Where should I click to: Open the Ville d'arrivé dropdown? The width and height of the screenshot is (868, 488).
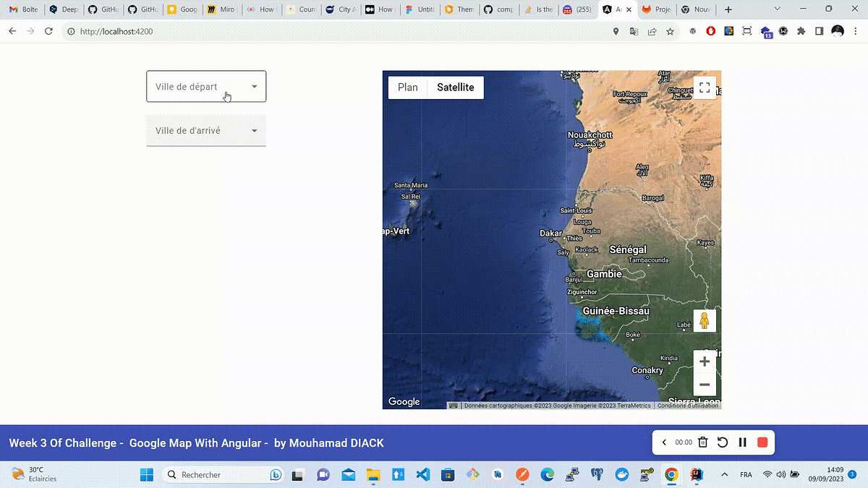click(x=205, y=131)
